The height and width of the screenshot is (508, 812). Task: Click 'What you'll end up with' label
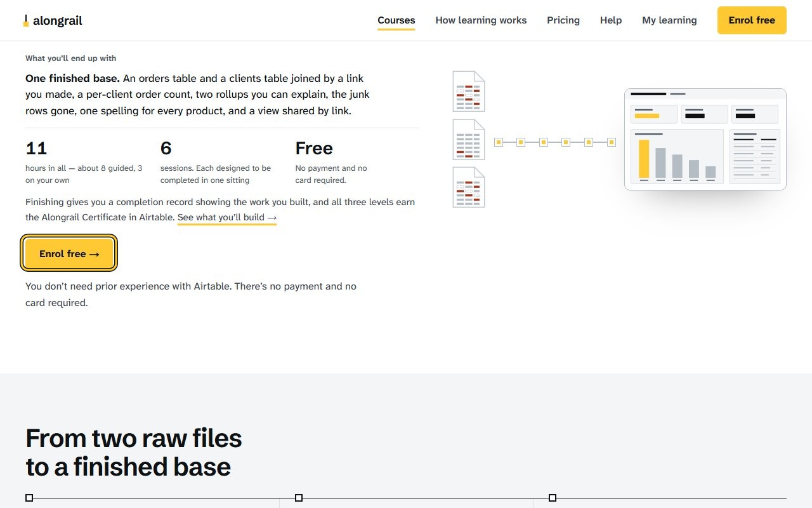71,58
